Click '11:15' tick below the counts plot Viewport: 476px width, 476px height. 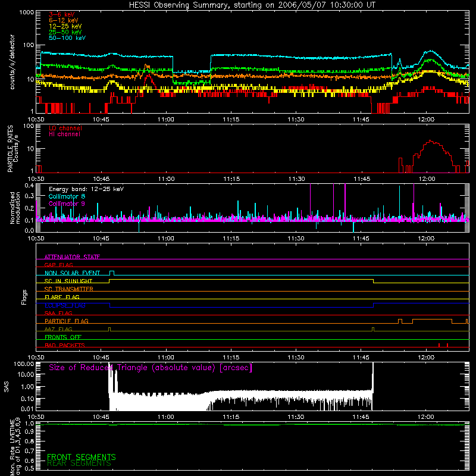click(x=231, y=120)
